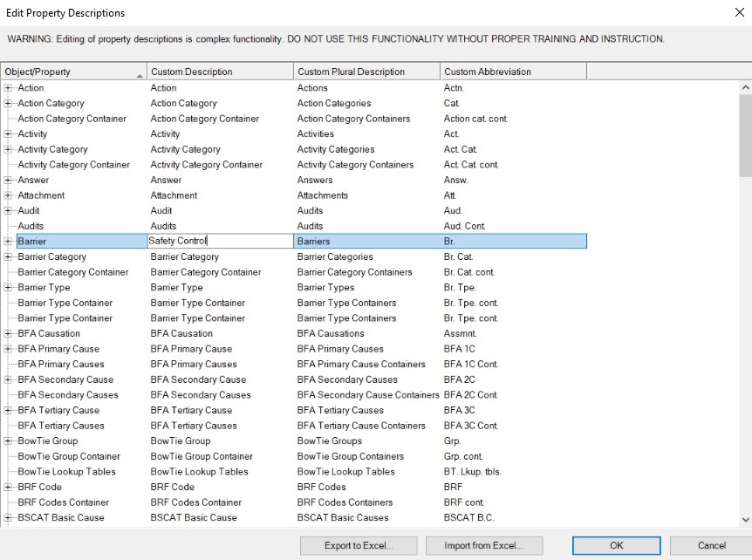Sort by the Object/Property column header
The height and width of the screenshot is (560, 752).
click(73, 72)
